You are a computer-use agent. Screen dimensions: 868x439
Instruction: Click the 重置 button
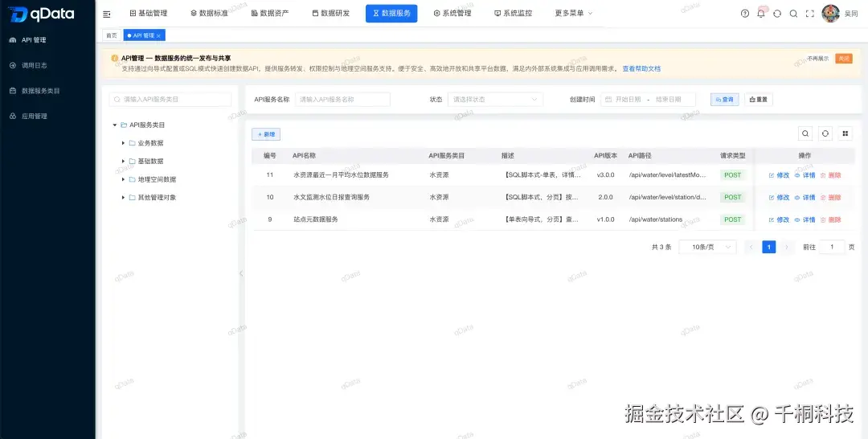pyautogui.click(x=759, y=100)
